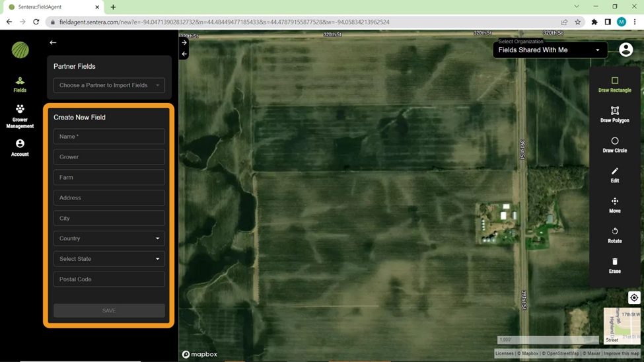Screen dimensions: 644x362
Task: Focus the field Name input
Action: (x=109, y=137)
